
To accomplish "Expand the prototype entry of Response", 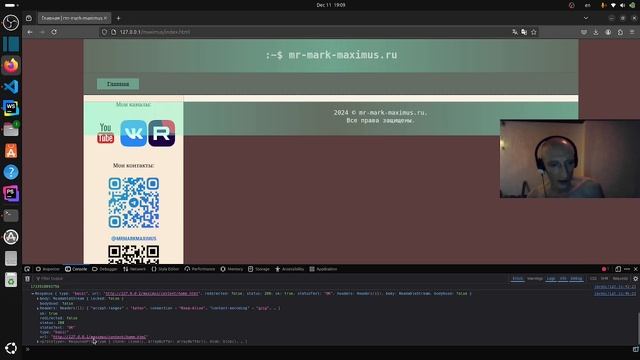I will (x=38, y=342).
